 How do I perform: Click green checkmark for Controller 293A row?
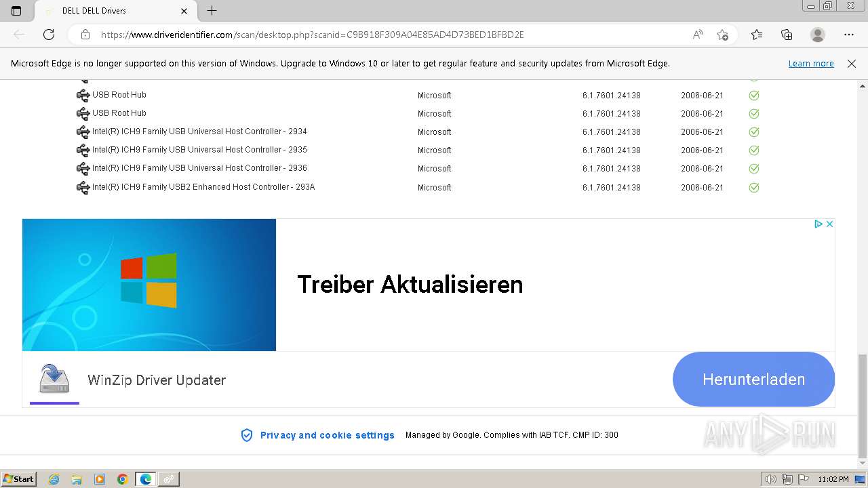pos(754,188)
